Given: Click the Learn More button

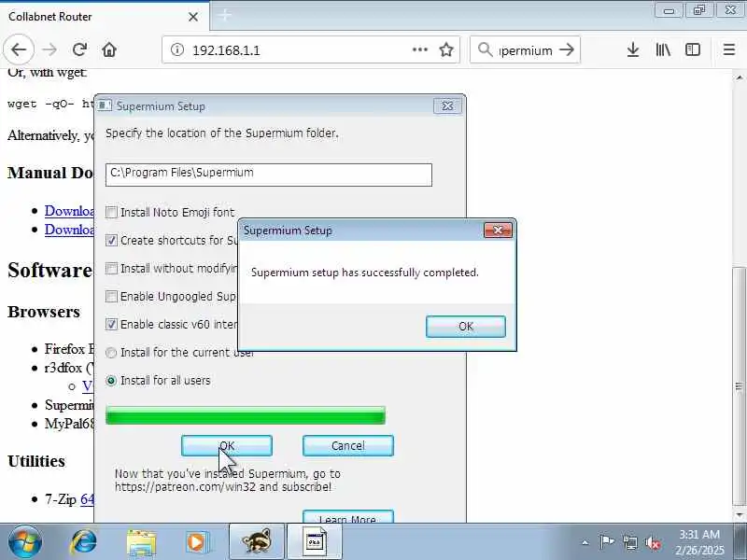Looking at the screenshot, I should 347,517.
